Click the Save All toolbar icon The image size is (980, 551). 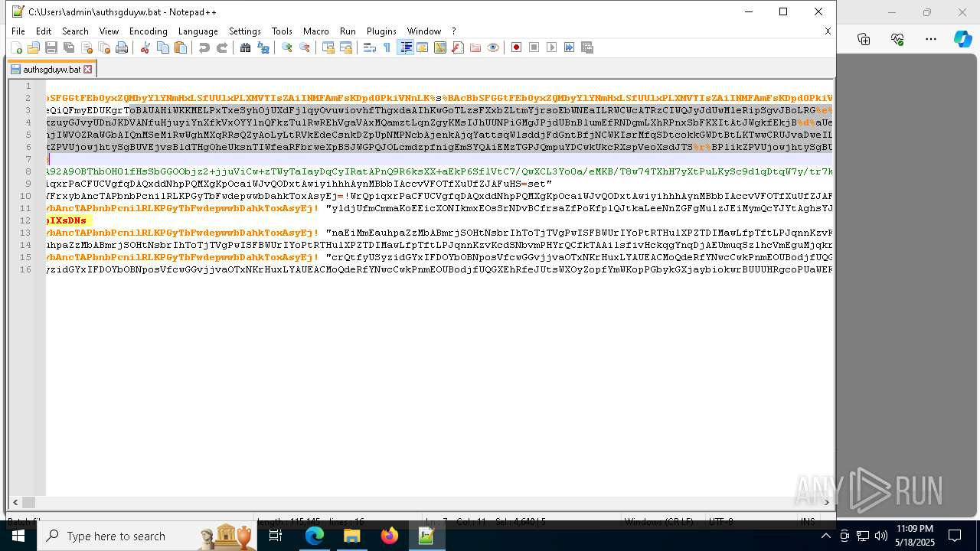[69, 47]
